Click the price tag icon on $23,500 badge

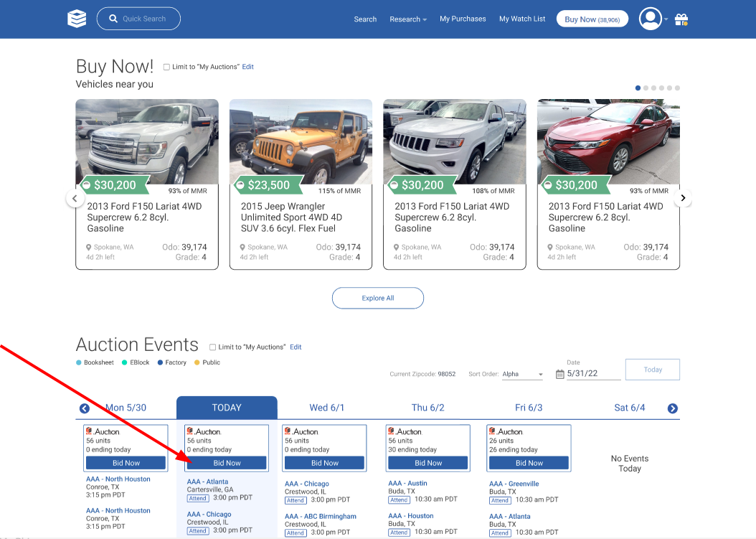240,185
